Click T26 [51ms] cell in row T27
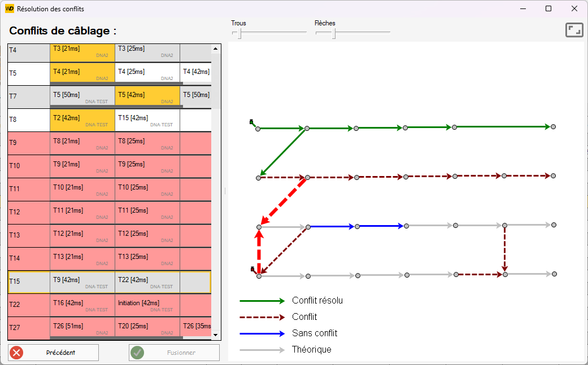Screen dimensions: 588x365 point(82,329)
